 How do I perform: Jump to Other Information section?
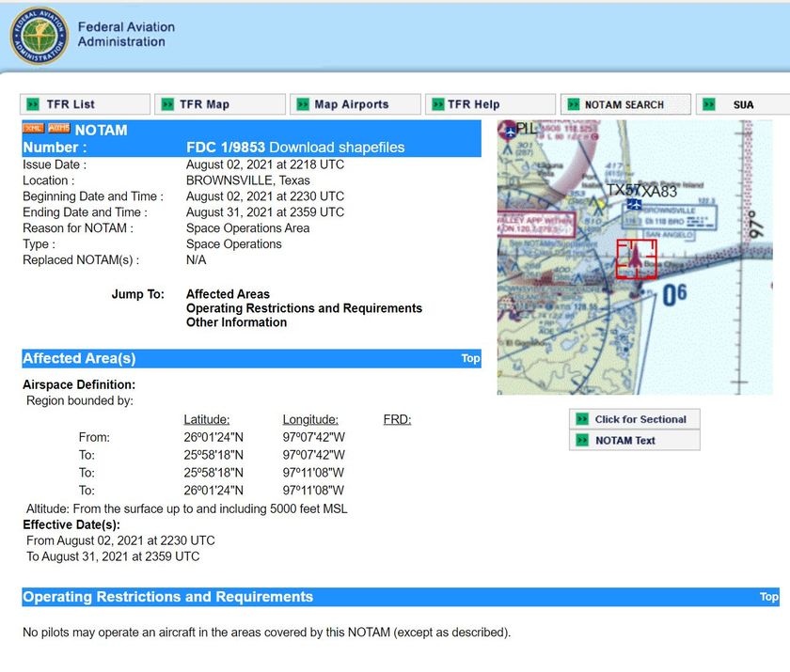pyautogui.click(x=236, y=322)
